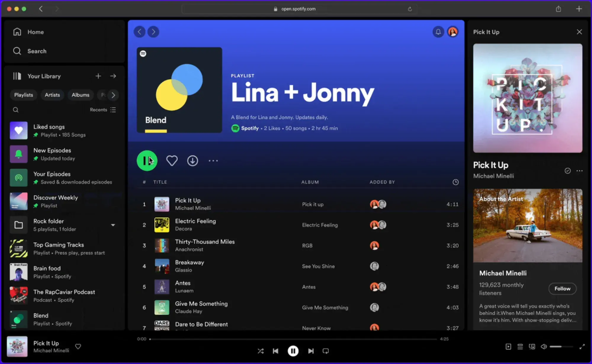Pause playback in bottom player
Viewport: 592px width, 364px height.
click(x=293, y=351)
